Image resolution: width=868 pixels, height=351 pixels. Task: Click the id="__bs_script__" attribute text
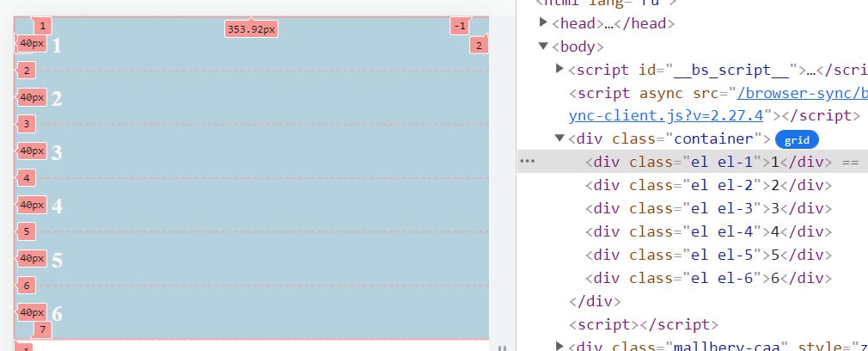(x=718, y=70)
